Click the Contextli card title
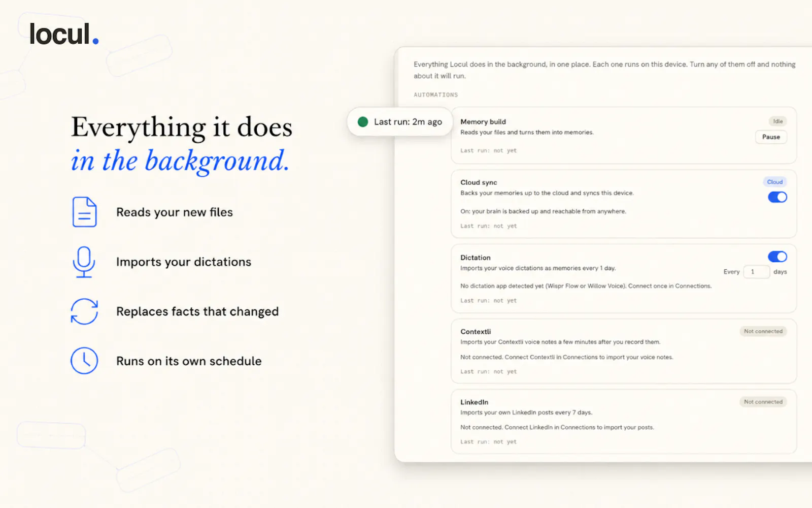This screenshot has width=812, height=508. (476, 332)
